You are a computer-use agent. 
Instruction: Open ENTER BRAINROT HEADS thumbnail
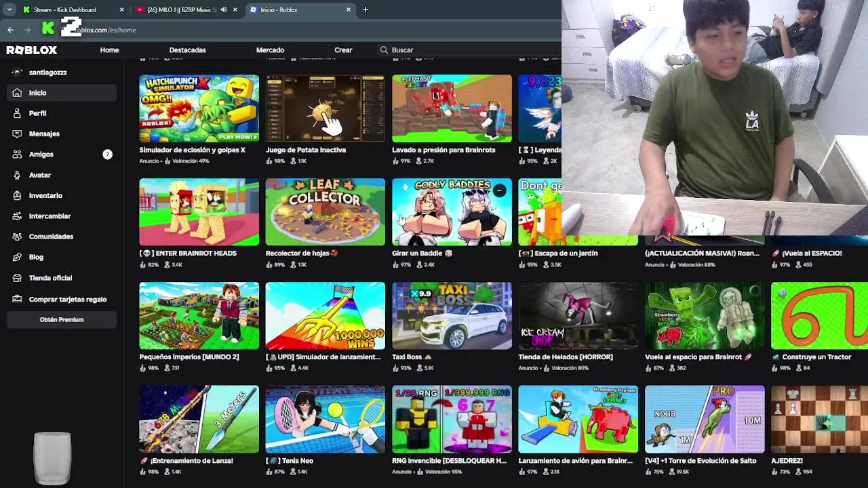click(x=199, y=212)
